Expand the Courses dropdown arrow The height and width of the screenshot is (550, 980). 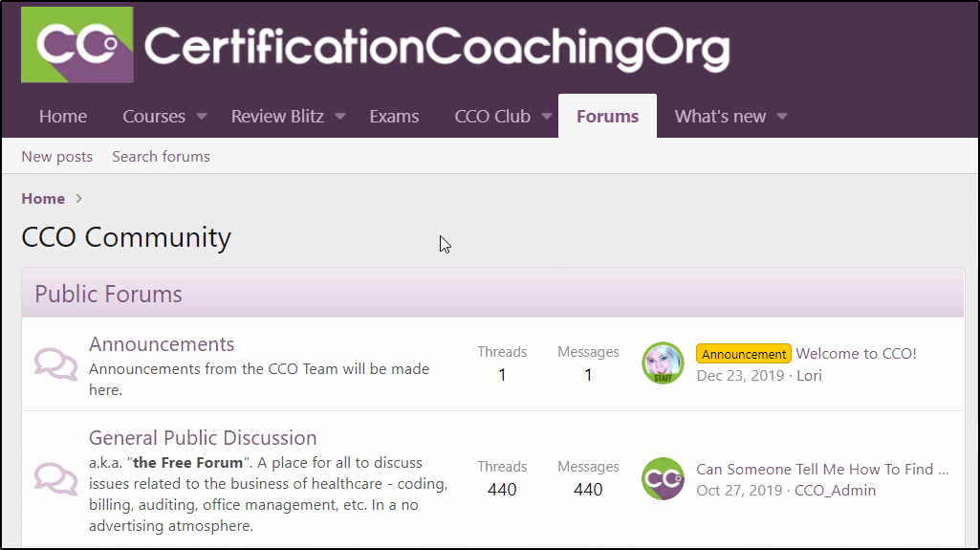[202, 117]
